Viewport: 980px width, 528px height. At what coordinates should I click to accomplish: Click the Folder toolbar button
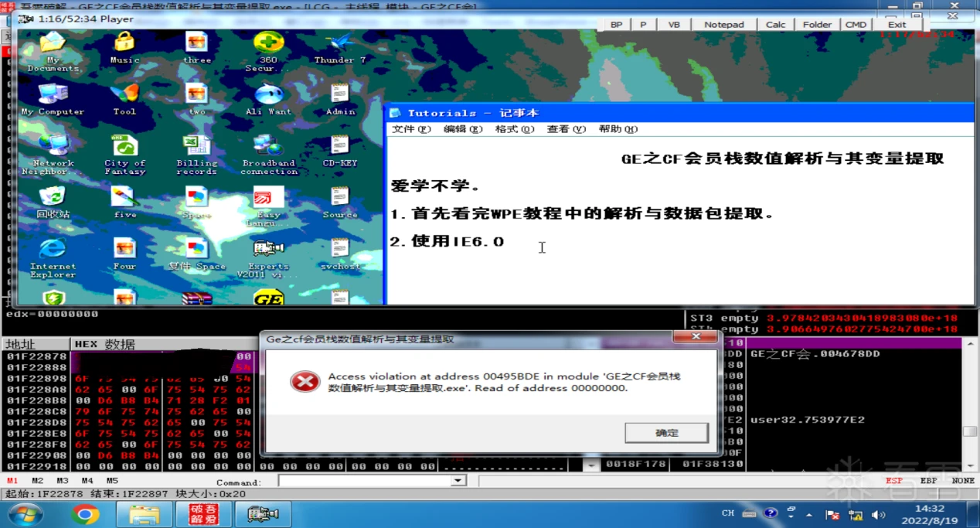818,25
